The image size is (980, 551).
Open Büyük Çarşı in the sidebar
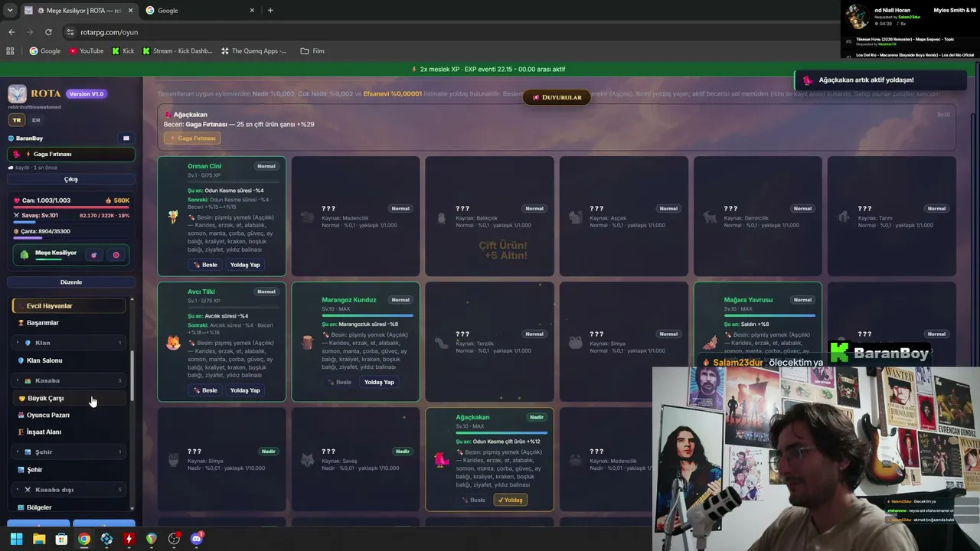point(69,398)
